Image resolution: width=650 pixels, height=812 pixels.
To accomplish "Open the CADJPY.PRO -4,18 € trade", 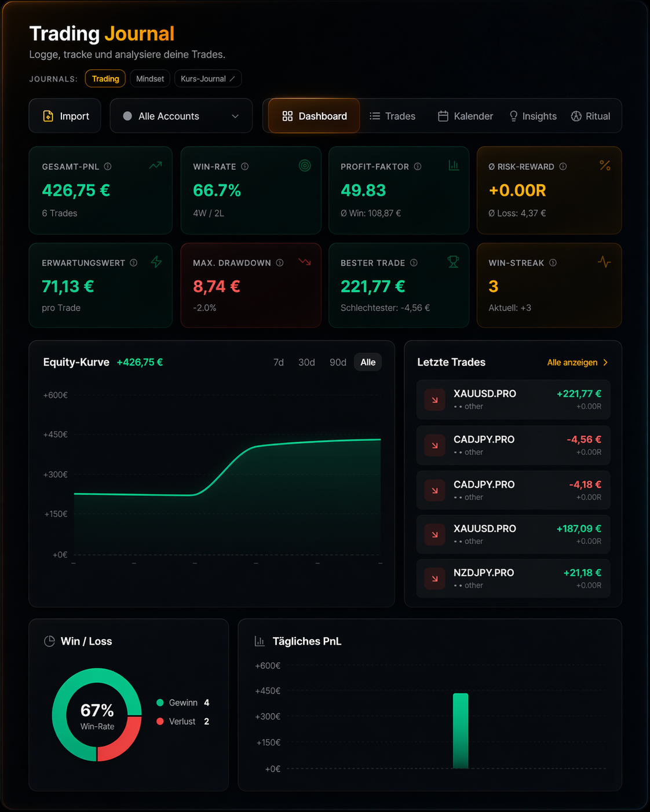I will (x=513, y=491).
